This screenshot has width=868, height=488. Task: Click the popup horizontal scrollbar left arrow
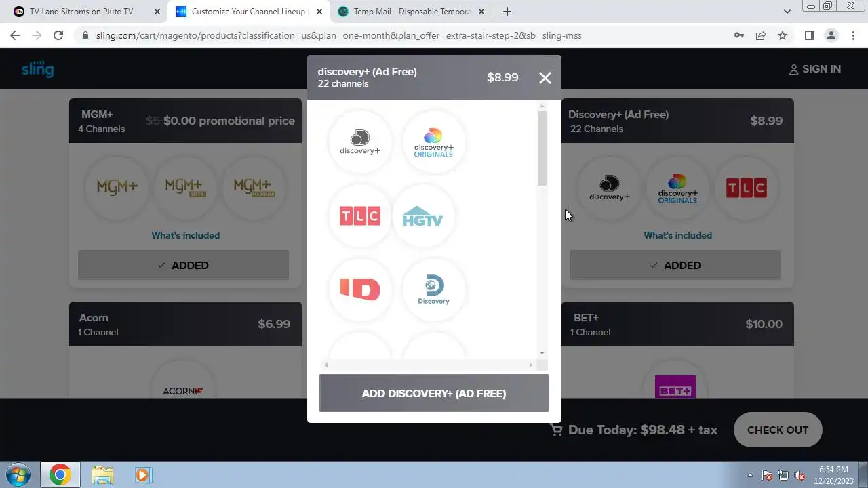pyautogui.click(x=326, y=365)
